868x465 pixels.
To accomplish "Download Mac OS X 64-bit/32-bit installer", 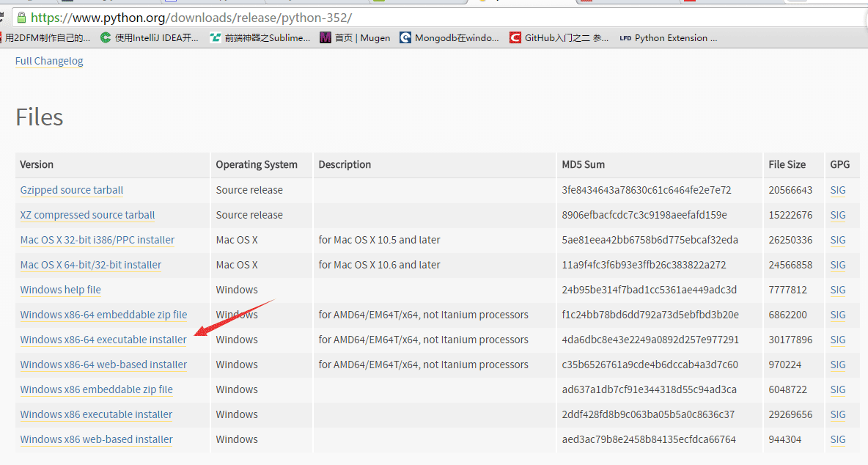I will click(x=91, y=265).
